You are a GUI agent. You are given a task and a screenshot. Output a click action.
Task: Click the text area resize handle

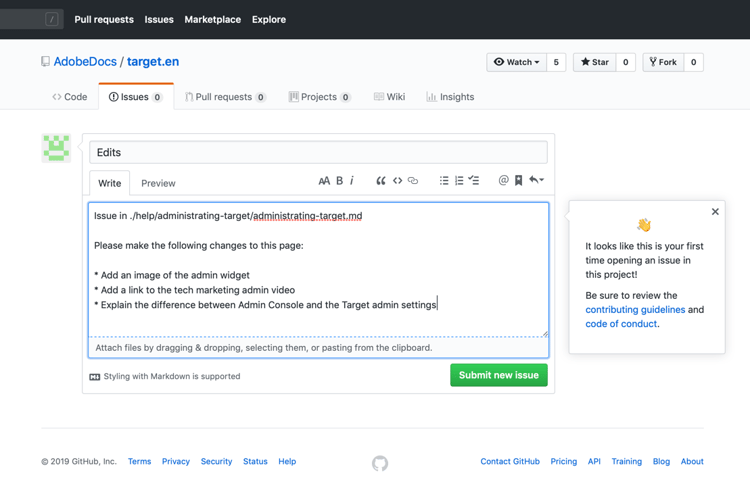pyautogui.click(x=545, y=333)
